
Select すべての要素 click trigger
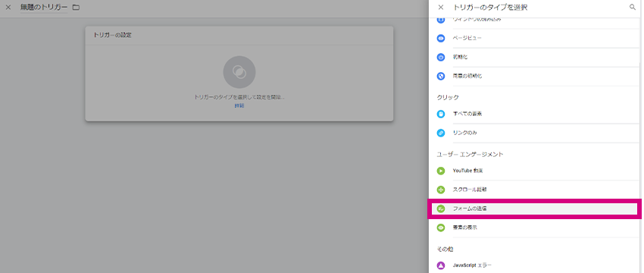[x=535, y=114]
